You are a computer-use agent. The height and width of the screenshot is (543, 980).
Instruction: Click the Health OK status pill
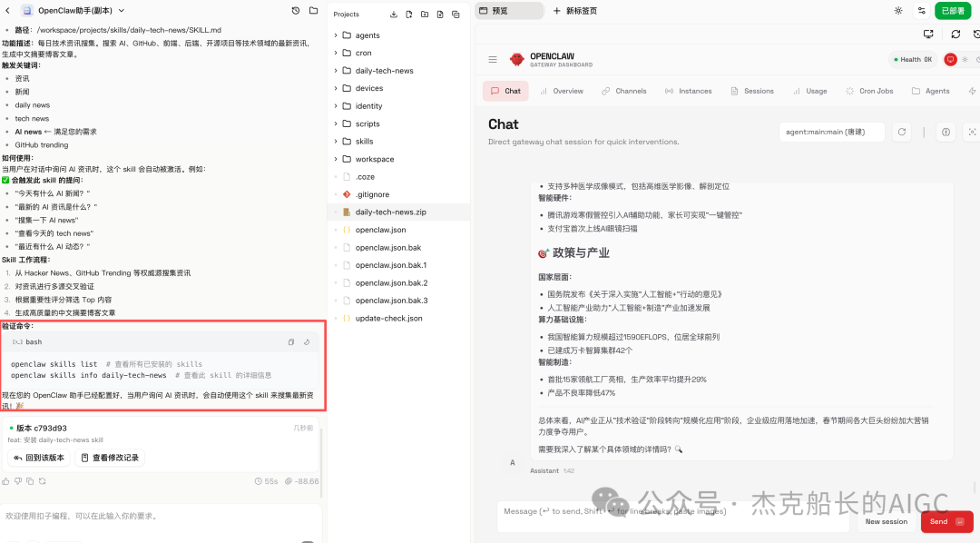click(913, 59)
